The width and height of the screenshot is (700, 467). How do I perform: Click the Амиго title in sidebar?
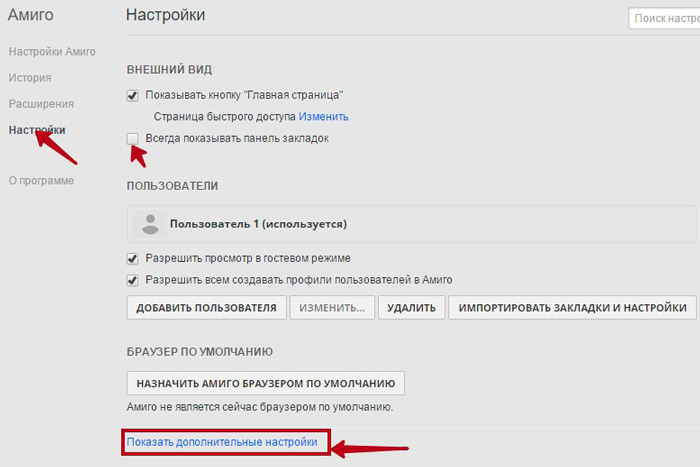click(x=30, y=15)
